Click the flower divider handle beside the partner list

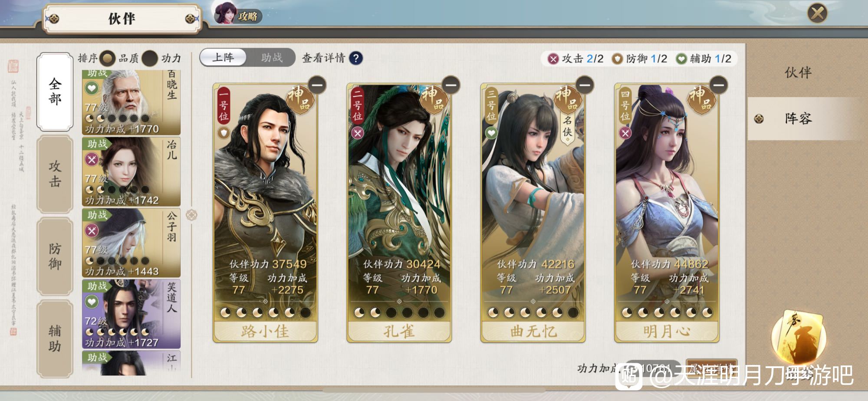[191, 215]
